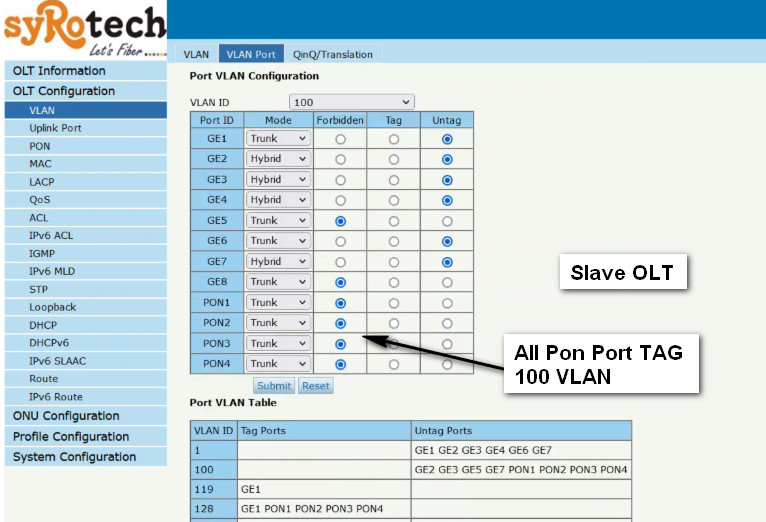This screenshot has height=522, width=766.
Task: Switch to the QinQ/Translation tab
Action: click(x=333, y=55)
